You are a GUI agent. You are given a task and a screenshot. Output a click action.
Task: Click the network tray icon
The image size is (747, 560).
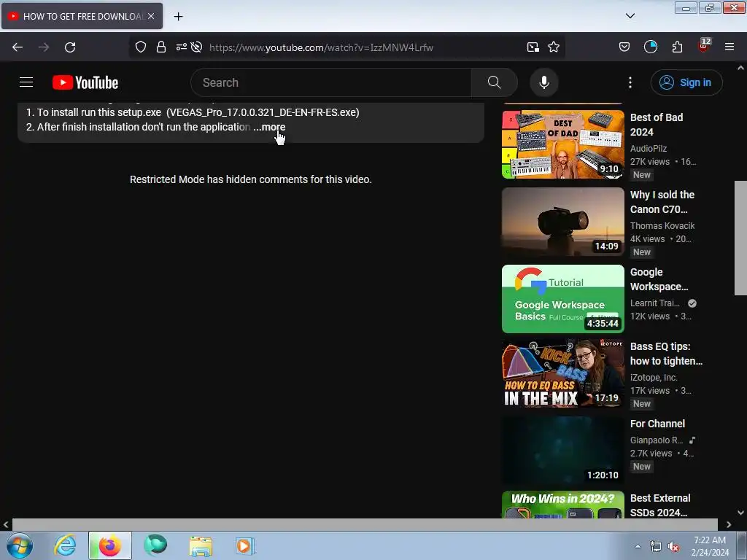656,547
